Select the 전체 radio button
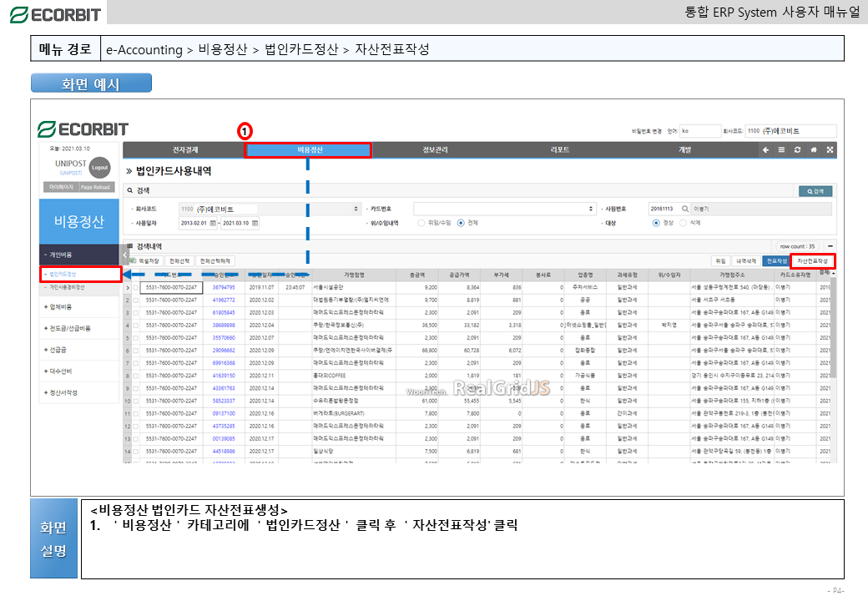Image resolution: width=868 pixels, height=601 pixels. tap(461, 224)
